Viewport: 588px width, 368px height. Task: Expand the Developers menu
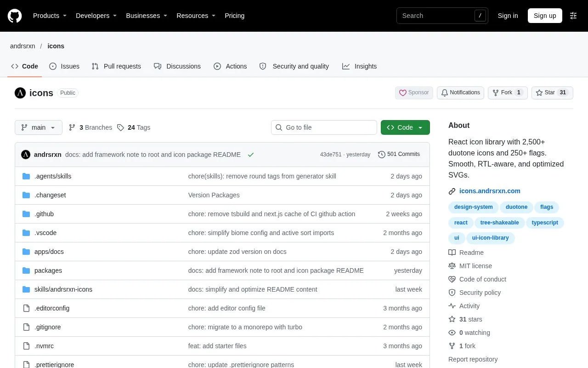[x=96, y=16]
